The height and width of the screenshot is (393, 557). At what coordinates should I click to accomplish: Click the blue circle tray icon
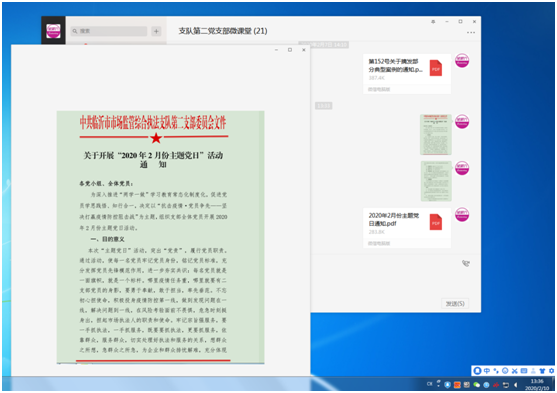pos(486,385)
